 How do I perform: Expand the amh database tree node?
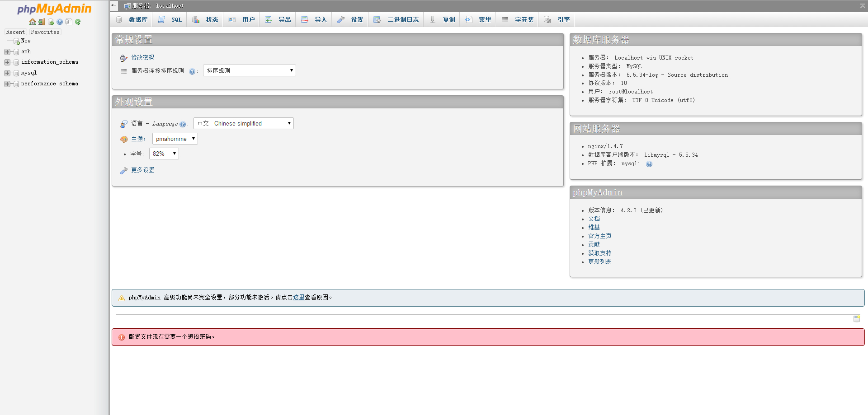(x=7, y=51)
